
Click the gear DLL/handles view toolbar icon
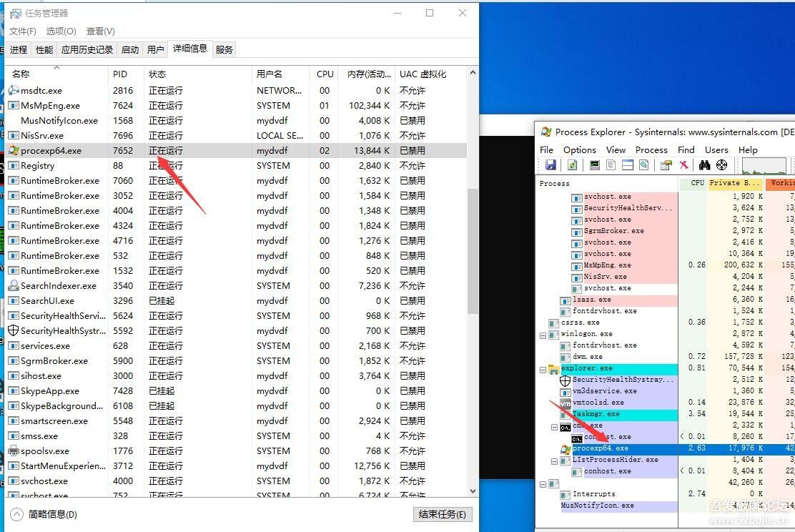644,165
